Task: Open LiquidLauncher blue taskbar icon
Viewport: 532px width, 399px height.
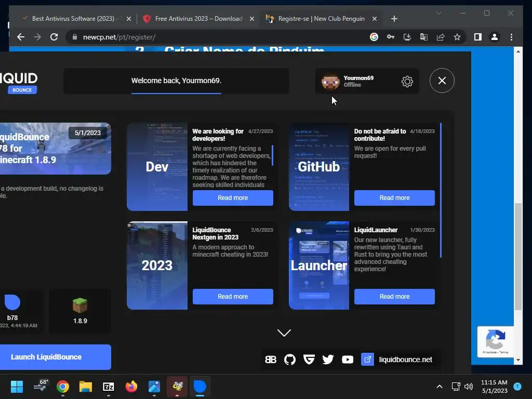Action: pyautogui.click(x=200, y=387)
